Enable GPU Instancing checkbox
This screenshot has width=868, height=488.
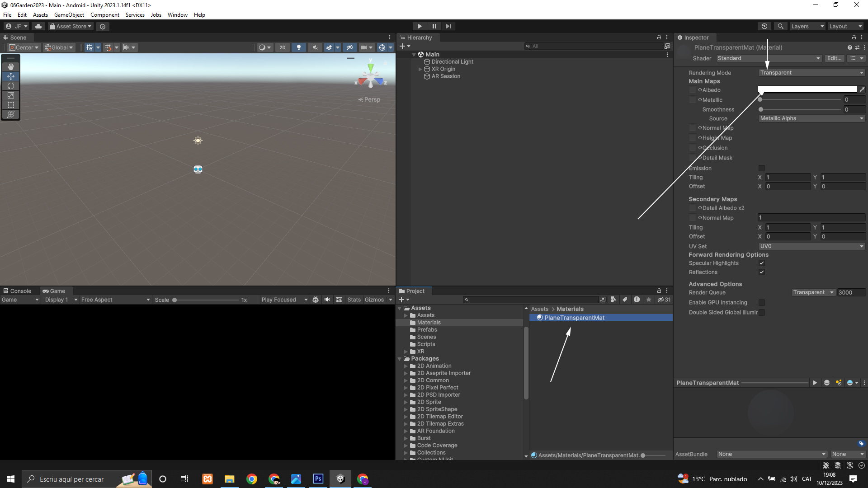click(762, 303)
